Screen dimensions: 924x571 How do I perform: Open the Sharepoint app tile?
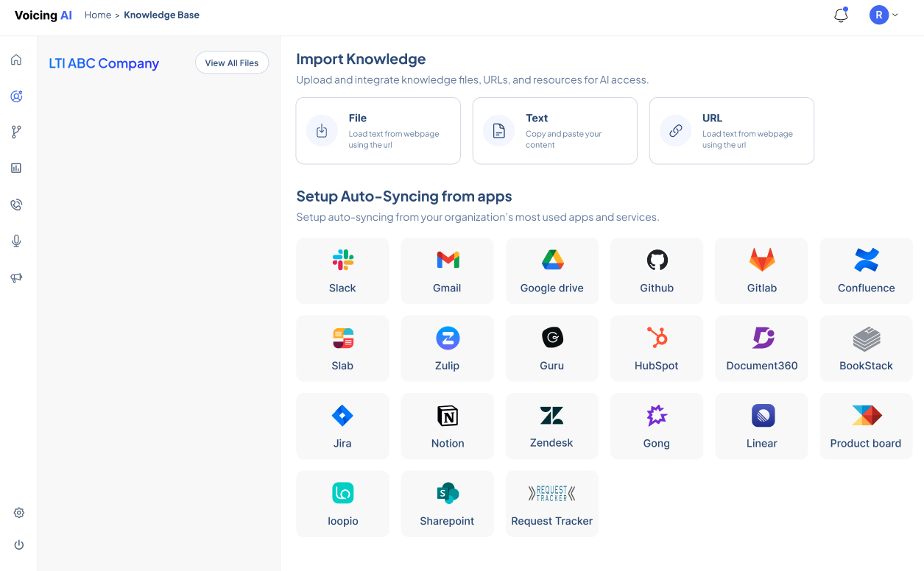(x=447, y=504)
